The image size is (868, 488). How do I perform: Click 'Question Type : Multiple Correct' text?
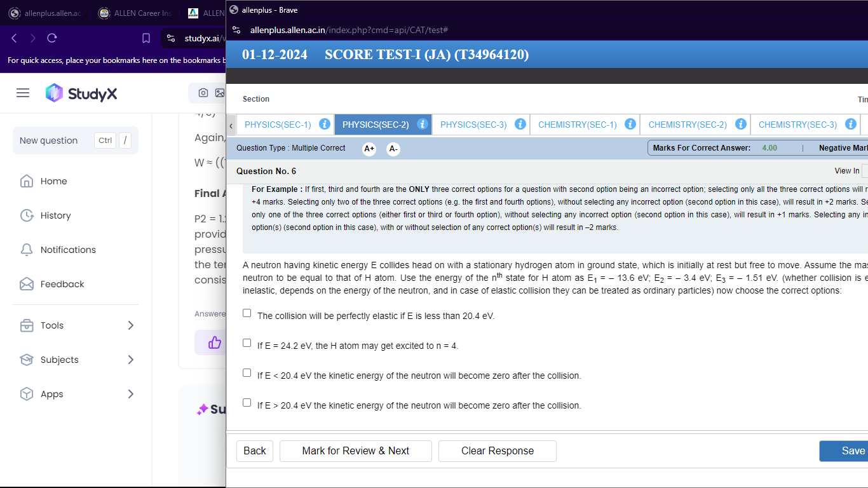click(291, 148)
